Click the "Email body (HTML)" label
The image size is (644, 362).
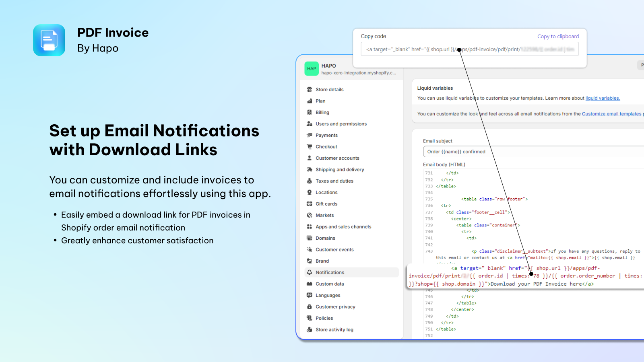click(444, 165)
